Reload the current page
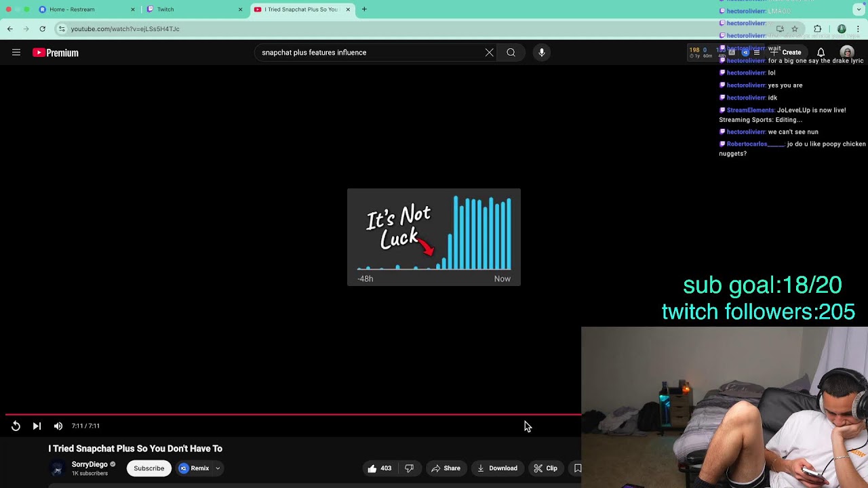This screenshot has height=488, width=868. point(42,28)
